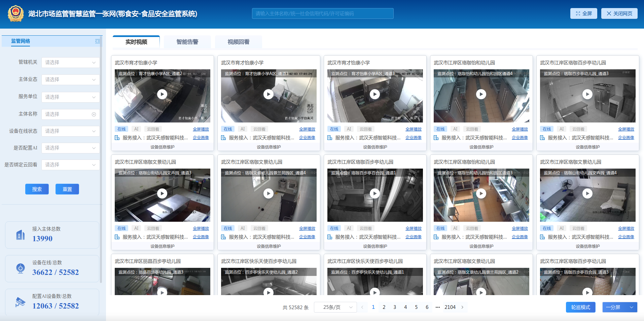The image size is (644, 321).
Task: Go to previous page with left chevron
Action: tap(362, 307)
